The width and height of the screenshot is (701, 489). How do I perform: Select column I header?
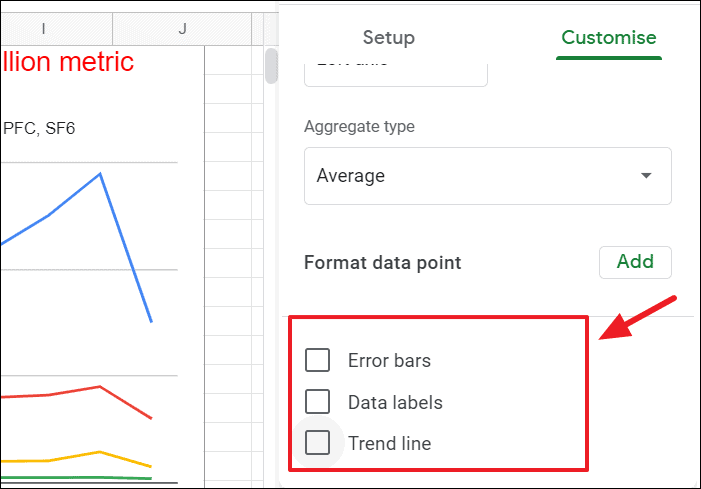pyautogui.click(x=43, y=28)
